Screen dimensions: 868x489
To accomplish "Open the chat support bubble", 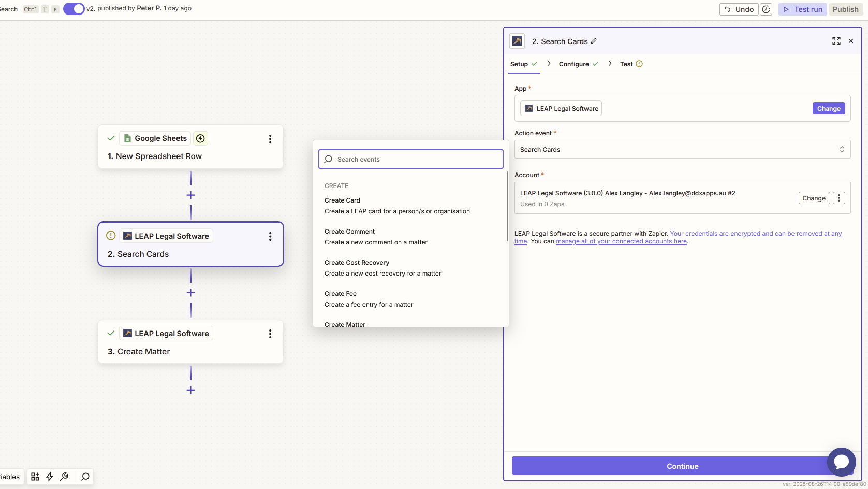I will point(841,461).
